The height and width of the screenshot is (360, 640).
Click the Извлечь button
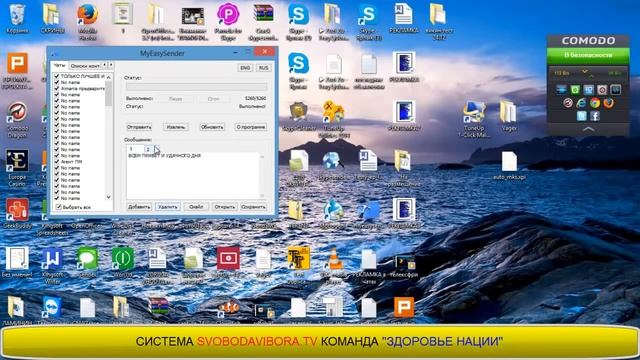coord(176,127)
